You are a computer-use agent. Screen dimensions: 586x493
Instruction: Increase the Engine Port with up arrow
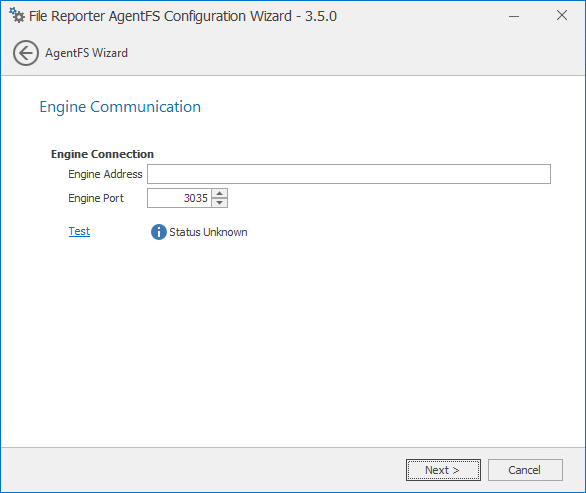220,193
